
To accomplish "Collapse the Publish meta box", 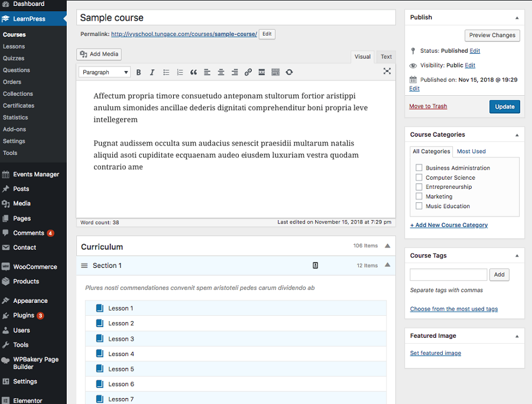I will click(517, 18).
